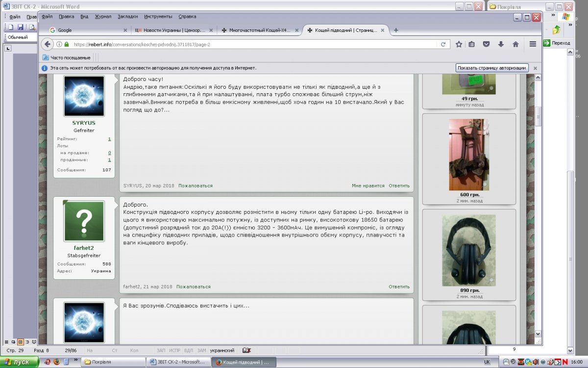Open the Инструменты menu
The width and height of the screenshot is (588, 368).
click(158, 16)
